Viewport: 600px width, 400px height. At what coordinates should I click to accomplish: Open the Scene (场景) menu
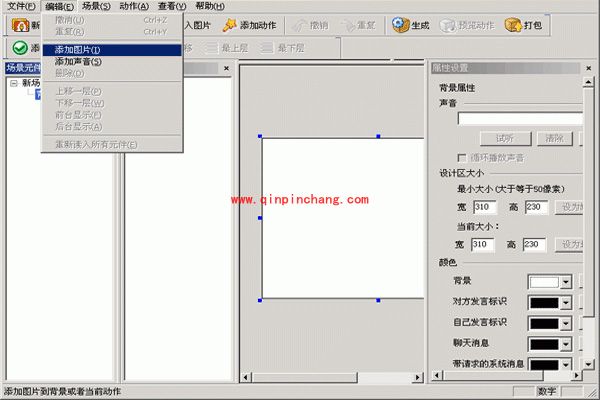96,6
